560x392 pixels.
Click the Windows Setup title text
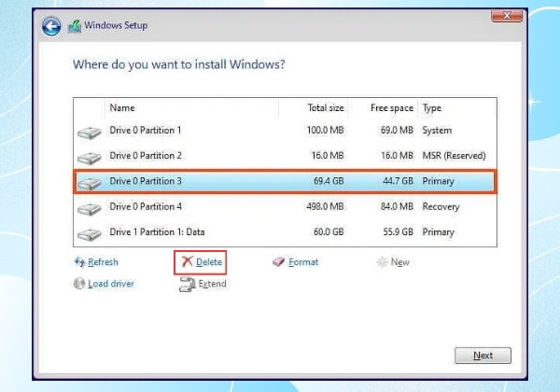pos(116,25)
